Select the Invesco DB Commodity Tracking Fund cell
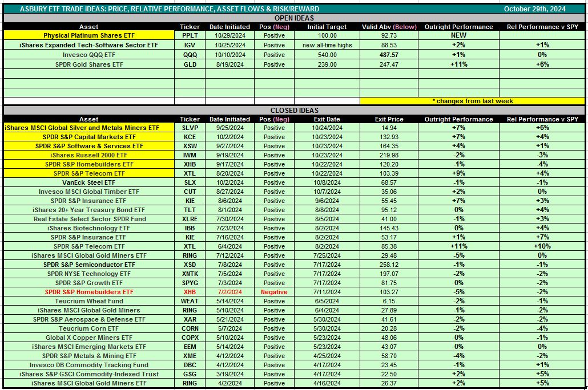Image resolution: width=588 pixels, height=390 pixels. pyautogui.click(x=88, y=365)
